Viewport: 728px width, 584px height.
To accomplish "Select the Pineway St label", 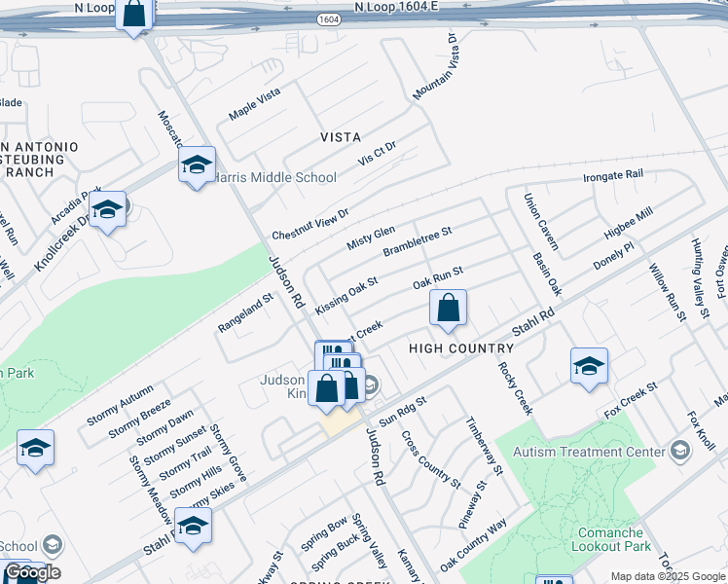I will 473,504.
